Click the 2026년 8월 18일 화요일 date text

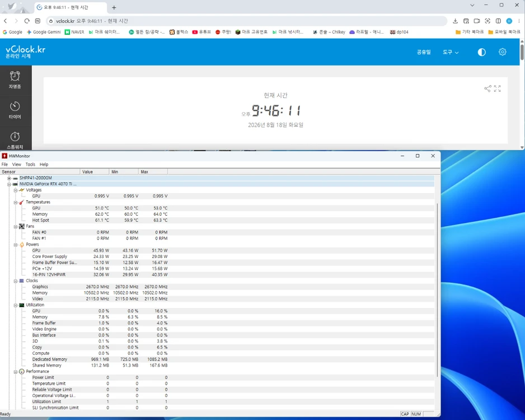(275, 125)
